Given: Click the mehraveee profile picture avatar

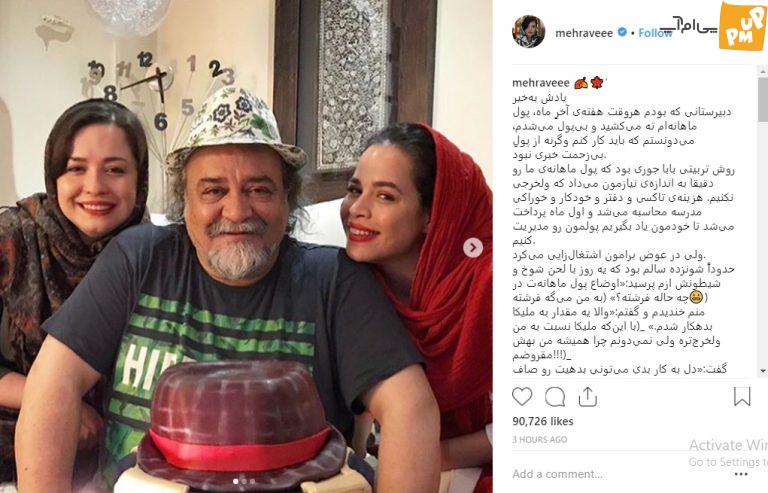Looking at the screenshot, I should click(528, 31).
